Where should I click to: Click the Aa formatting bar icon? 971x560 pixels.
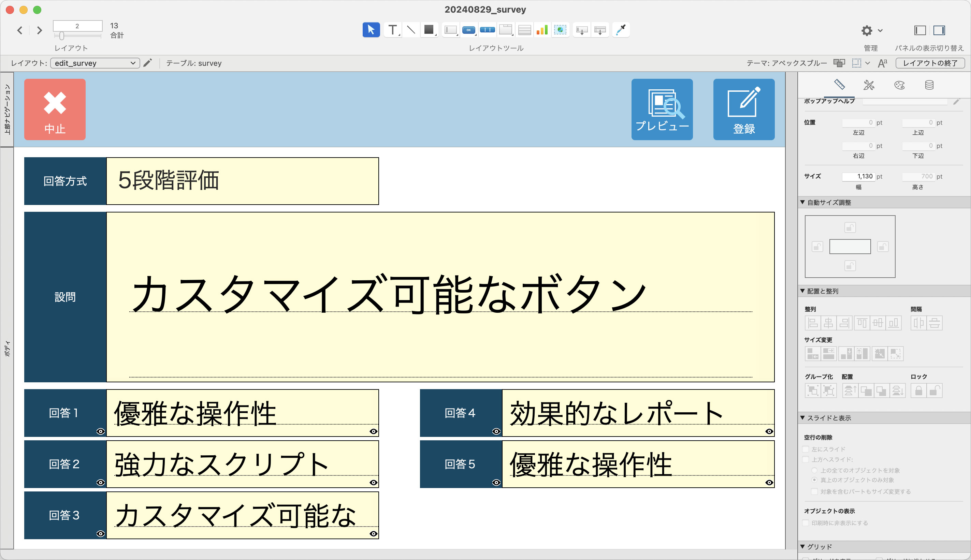(883, 63)
